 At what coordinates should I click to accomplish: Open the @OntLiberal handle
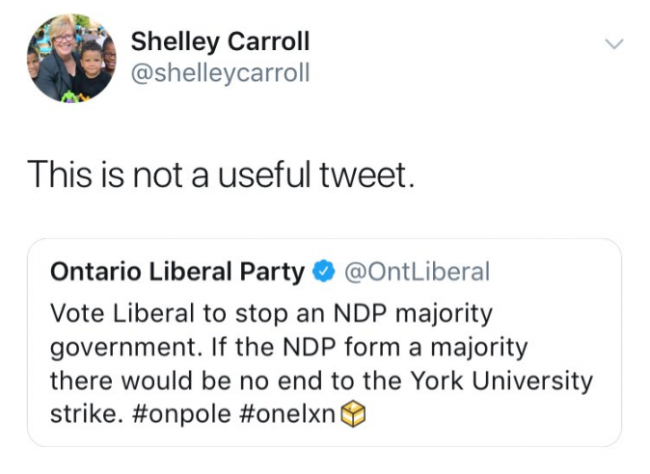[416, 271]
